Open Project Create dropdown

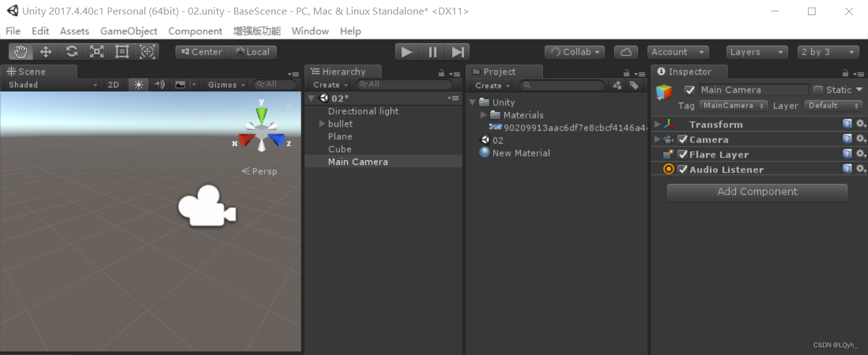click(x=493, y=85)
